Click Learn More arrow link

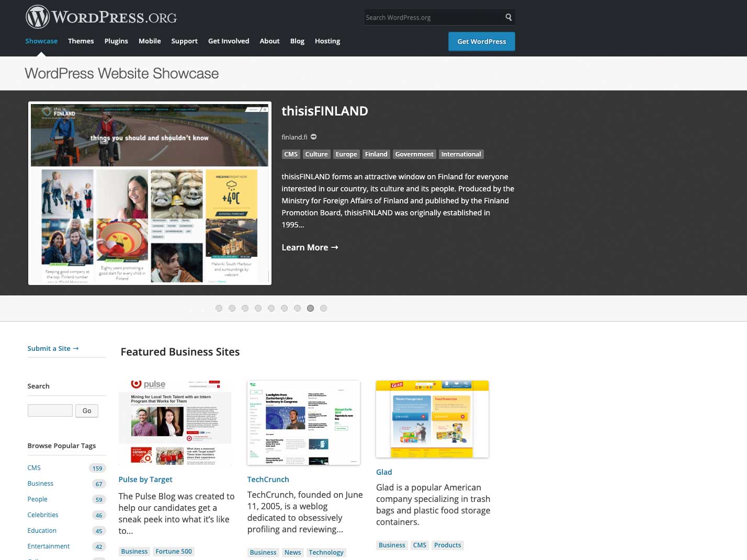pos(310,247)
